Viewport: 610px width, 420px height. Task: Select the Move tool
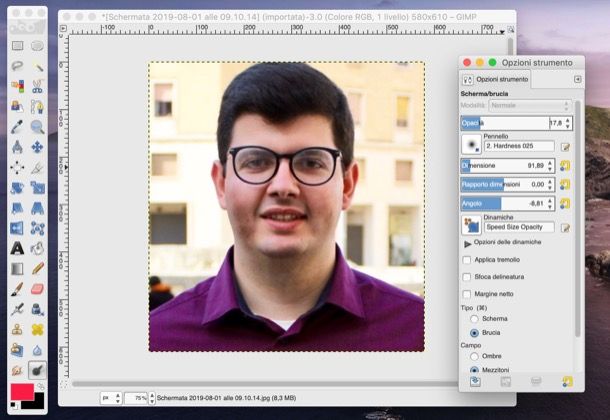pos(37,147)
